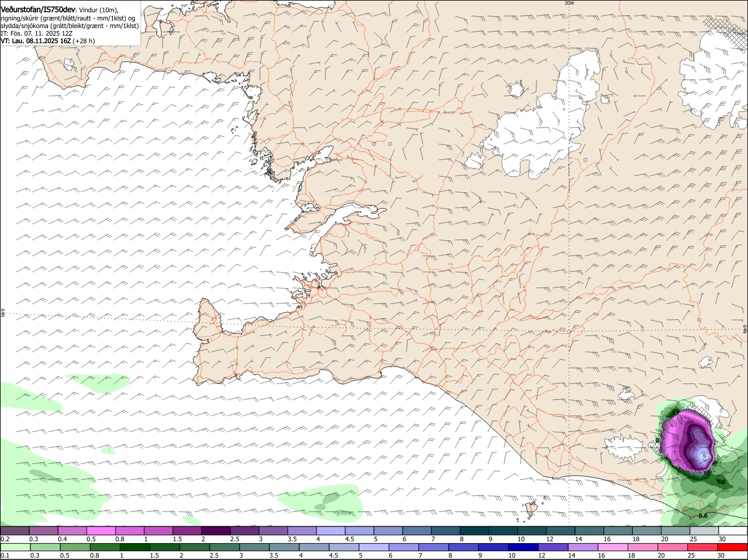Image resolution: width=748 pixels, height=560 pixels.
Task: Click the pale green 0.1 rain swatch
Action: tap(15, 547)
